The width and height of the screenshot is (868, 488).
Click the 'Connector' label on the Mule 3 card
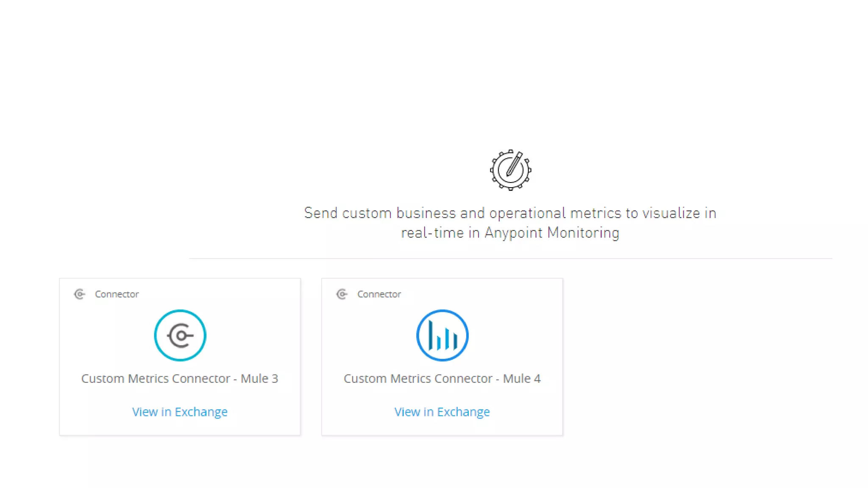(x=117, y=294)
